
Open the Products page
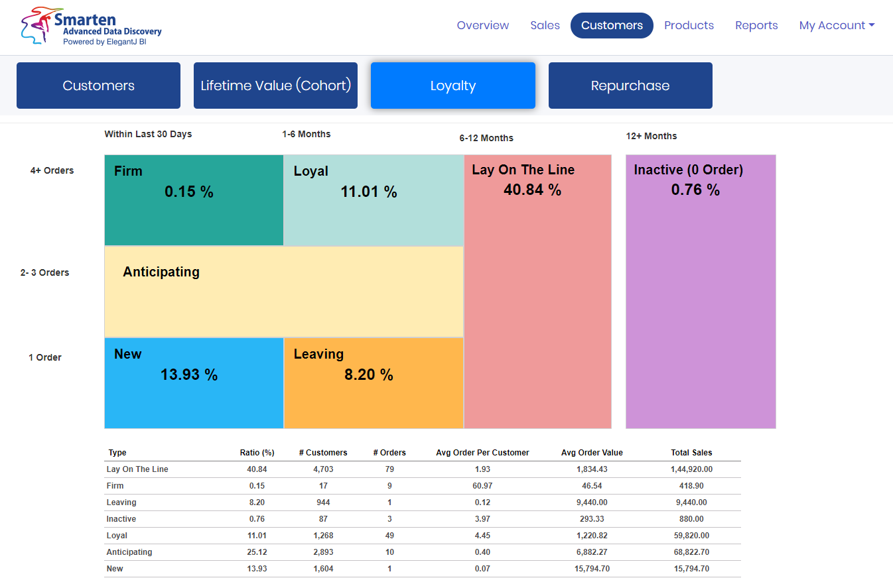click(x=689, y=25)
